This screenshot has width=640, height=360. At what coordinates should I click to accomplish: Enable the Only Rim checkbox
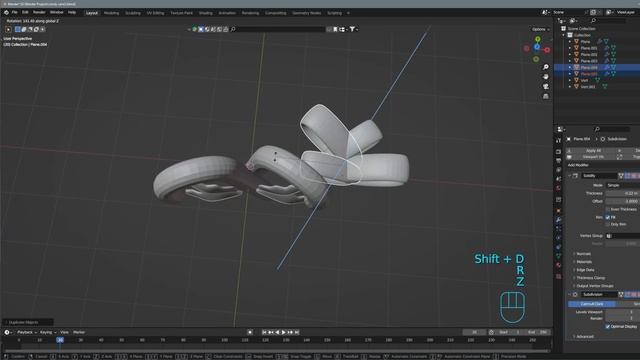tap(608, 224)
